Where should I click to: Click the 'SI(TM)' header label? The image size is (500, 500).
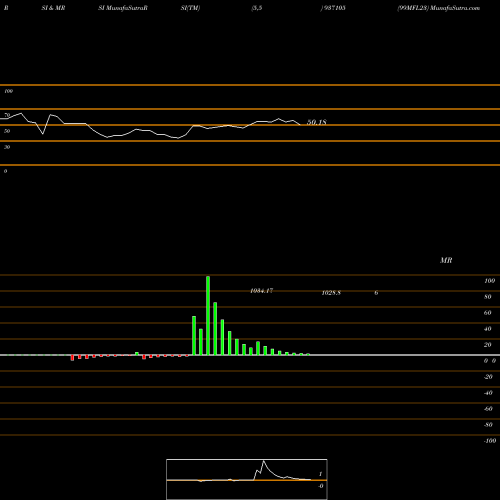pyautogui.click(x=190, y=8)
